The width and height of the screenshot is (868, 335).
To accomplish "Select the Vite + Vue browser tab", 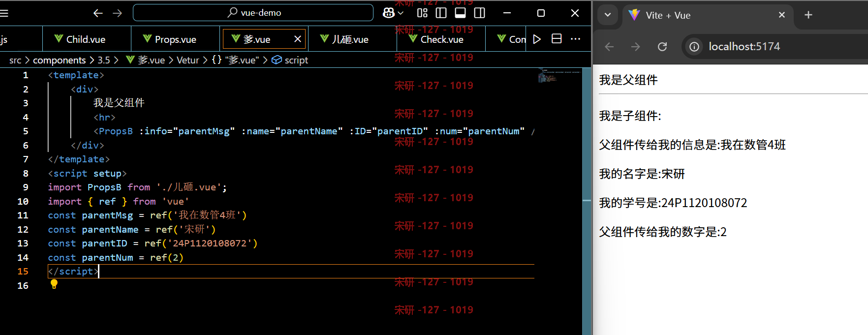I will tap(708, 15).
